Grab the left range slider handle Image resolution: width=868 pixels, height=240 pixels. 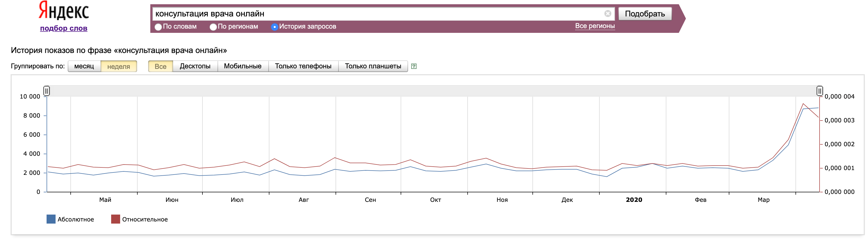(x=47, y=91)
